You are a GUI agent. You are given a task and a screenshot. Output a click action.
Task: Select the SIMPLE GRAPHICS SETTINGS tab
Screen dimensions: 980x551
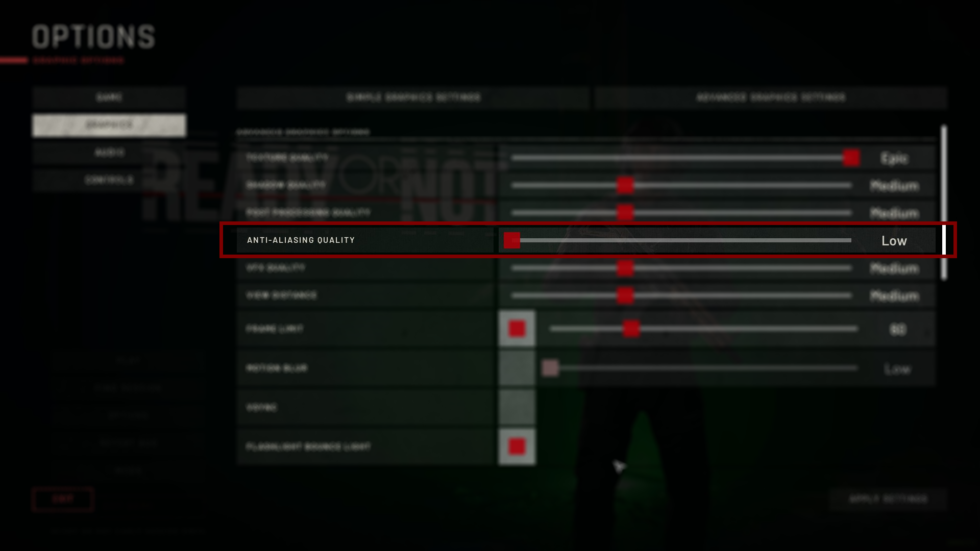tap(413, 97)
